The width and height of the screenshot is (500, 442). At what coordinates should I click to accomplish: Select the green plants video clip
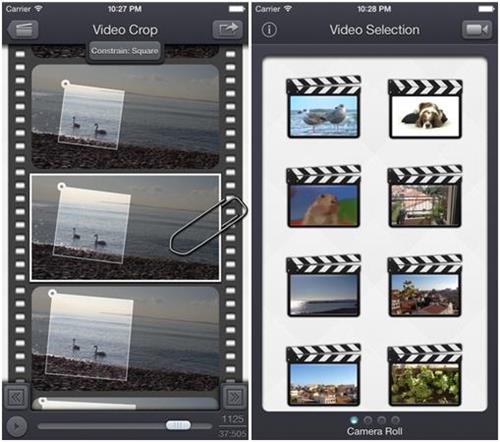point(425,375)
